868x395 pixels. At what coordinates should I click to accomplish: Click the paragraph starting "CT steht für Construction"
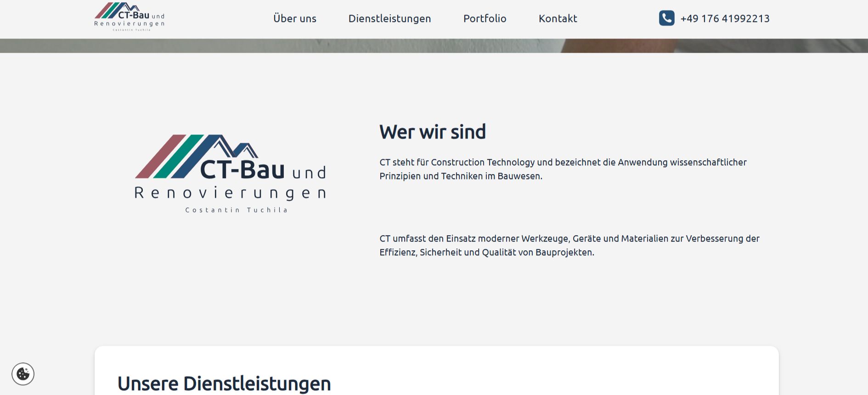(x=563, y=169)
